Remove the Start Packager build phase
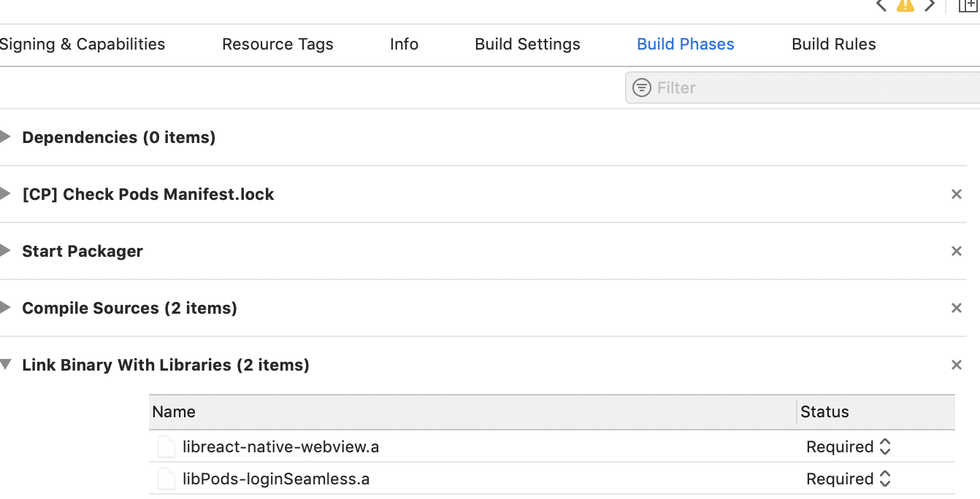Image resolution: width=980 pixels, height=499 pixels. click(957, 251)
